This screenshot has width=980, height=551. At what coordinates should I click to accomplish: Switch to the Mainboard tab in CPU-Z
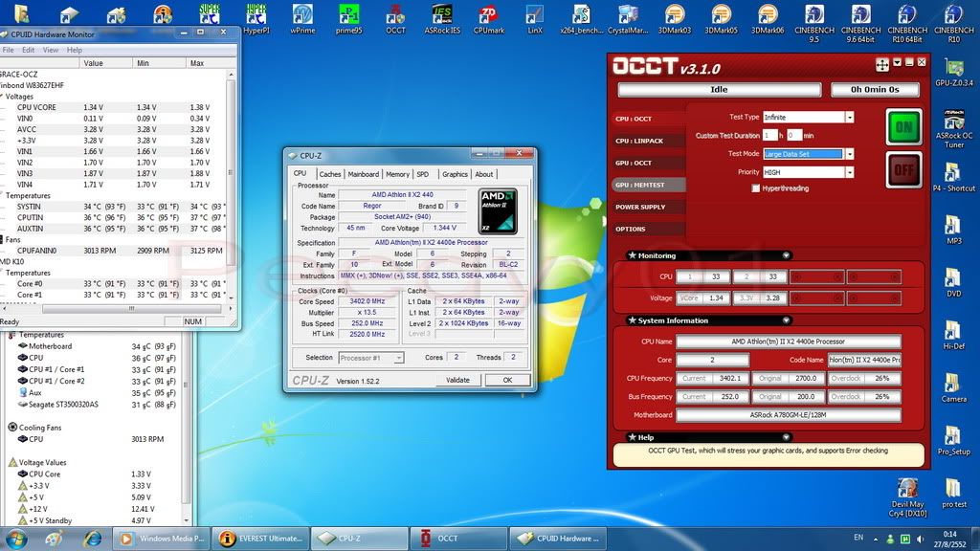click(363, 174)
